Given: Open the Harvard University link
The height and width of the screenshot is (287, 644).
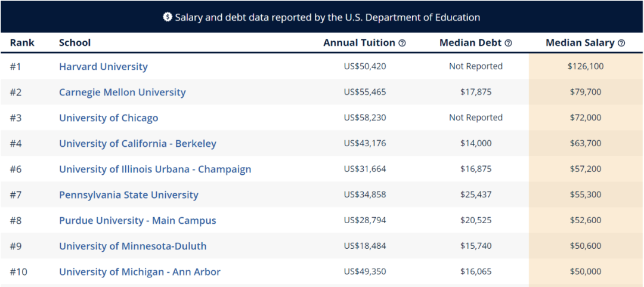Looking at the screenshot, I should (x=103, y=67).
